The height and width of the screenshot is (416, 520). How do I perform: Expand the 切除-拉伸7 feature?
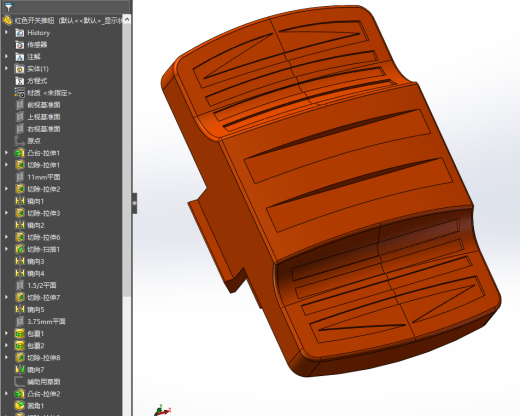tap(6, 297)
